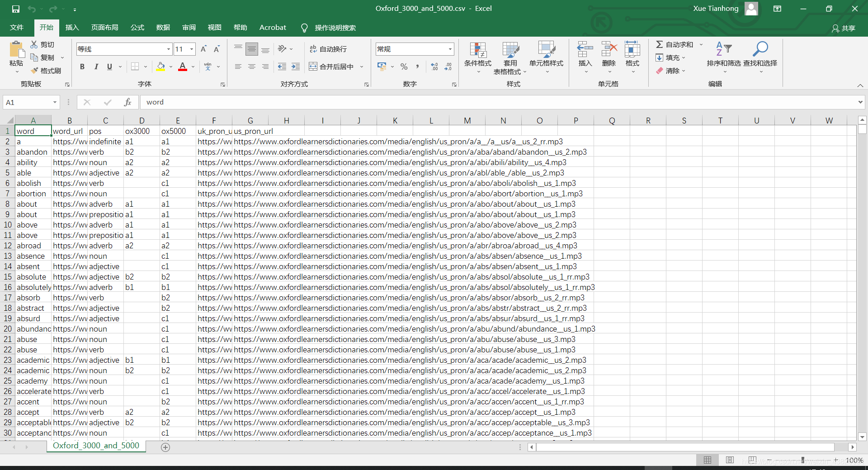
Task: Collapse the ribbon with chevron
Action: point(860,85)
